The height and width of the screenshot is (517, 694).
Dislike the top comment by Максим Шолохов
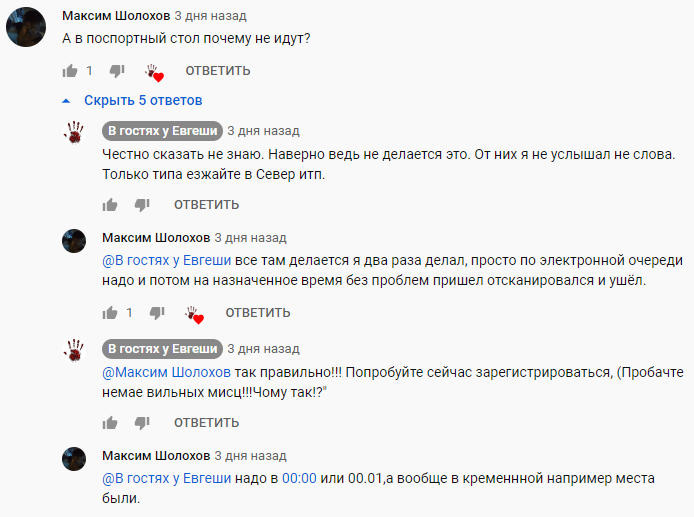click(116, 71)
